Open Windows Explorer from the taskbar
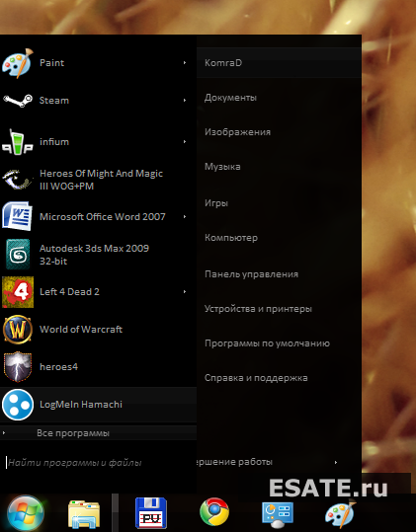416x532 pixels. click(84, 514)
